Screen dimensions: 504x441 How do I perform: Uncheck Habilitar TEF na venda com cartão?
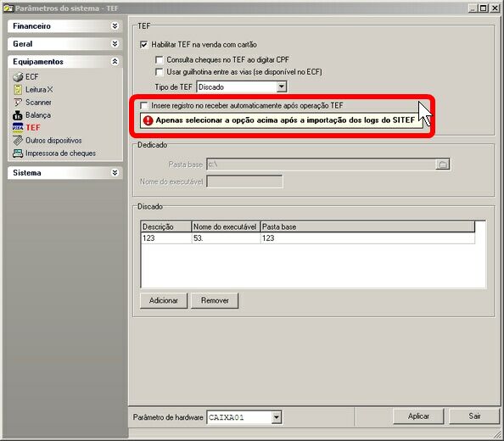tap(144, 44)
